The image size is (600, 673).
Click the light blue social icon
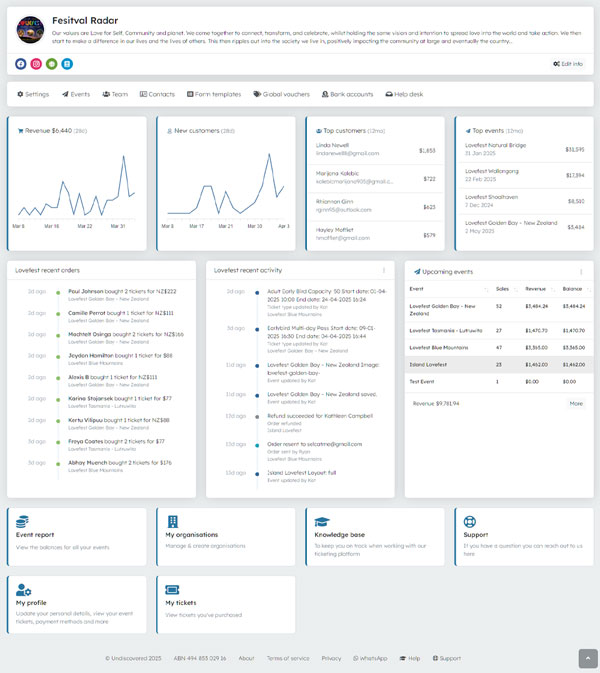click(67, 64)
